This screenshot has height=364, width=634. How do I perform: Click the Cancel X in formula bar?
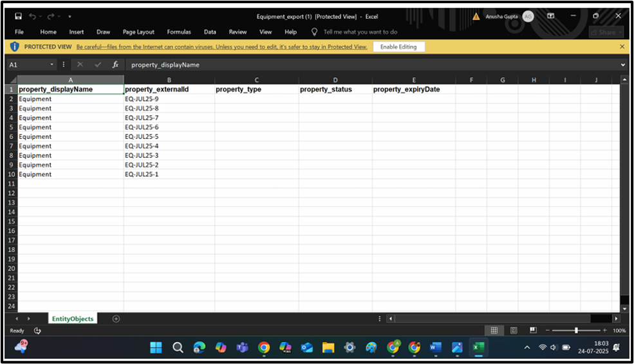click(80, 65)
